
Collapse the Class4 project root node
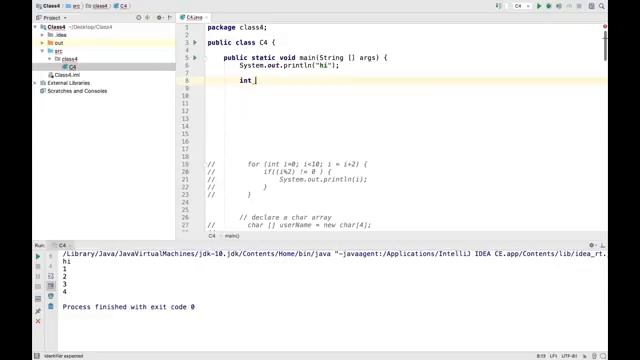(36, 27)
